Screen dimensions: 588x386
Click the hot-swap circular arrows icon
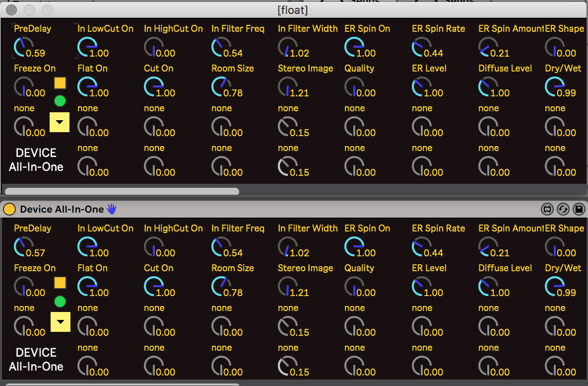click(563, 209)
